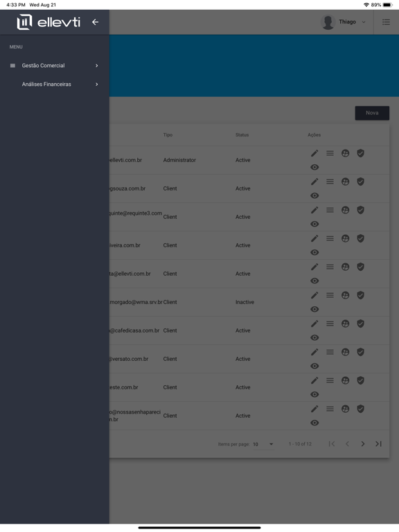View ta@ellevti.com.br row with eye icon
The image size is (399, 532).
314,281
